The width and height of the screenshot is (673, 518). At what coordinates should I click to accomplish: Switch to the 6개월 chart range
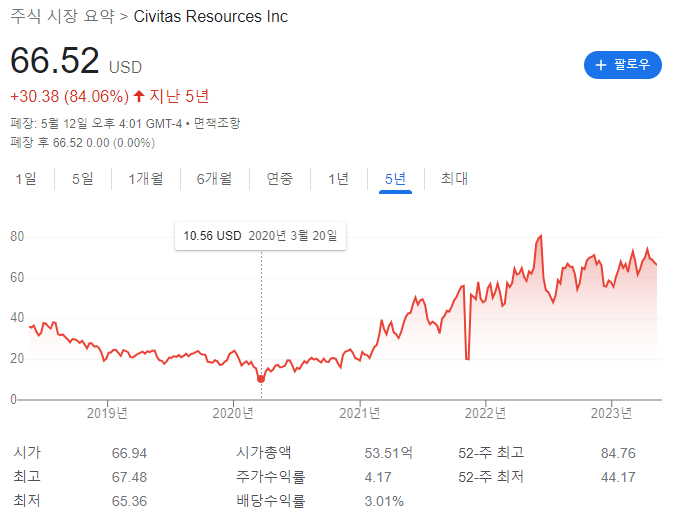tap(214, 179)
